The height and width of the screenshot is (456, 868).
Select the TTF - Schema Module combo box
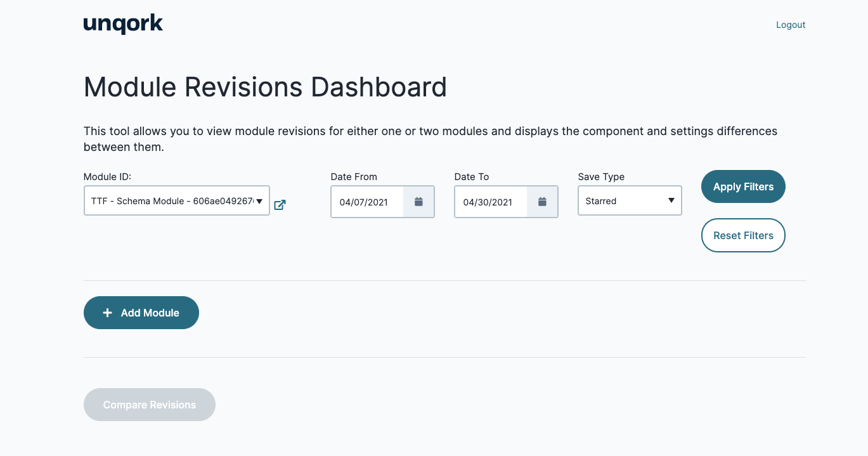177,200
